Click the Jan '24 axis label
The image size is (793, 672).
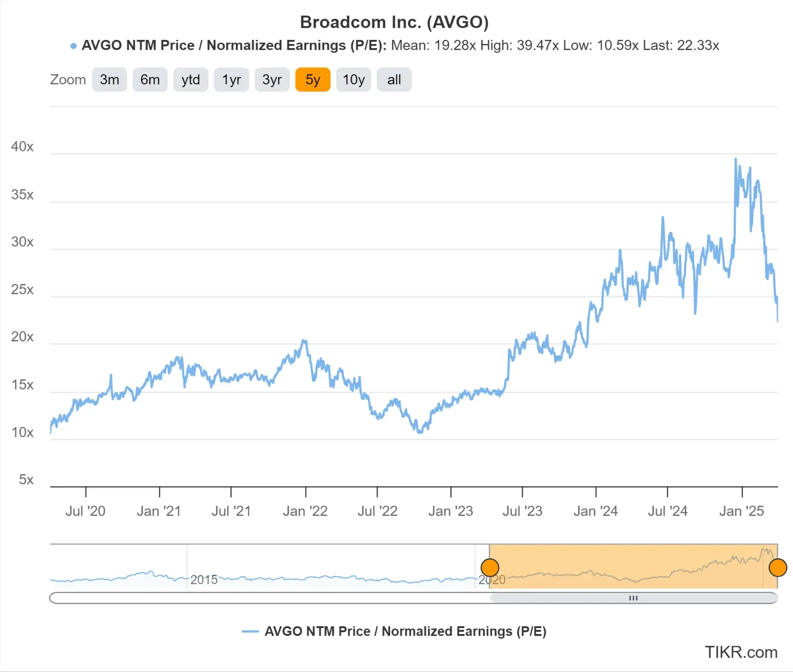[596, 511]
